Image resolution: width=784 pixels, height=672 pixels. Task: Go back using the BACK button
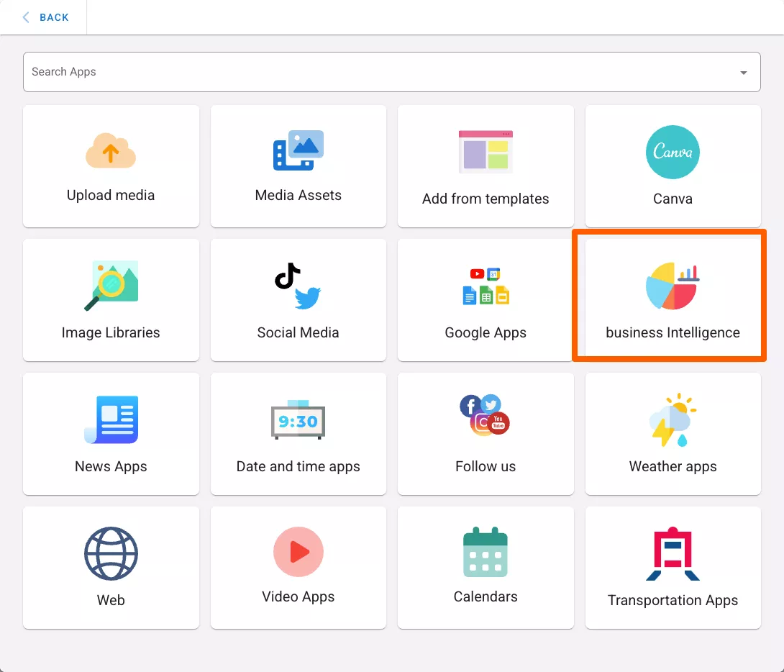pos(54,17)
